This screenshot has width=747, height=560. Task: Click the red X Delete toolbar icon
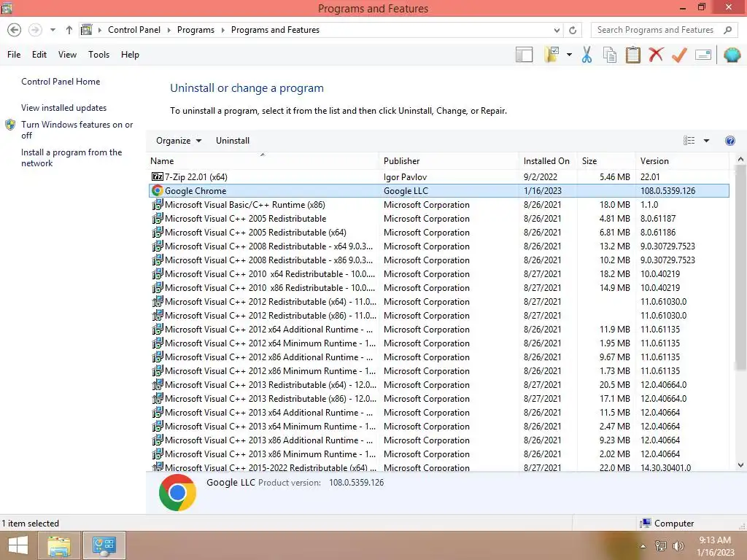tap(656, 54)
